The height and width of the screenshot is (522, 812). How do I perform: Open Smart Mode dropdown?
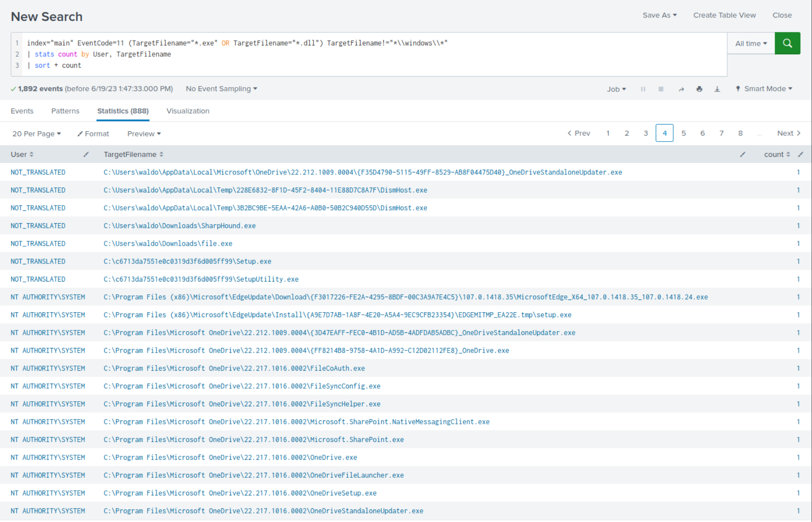point(764,89)
